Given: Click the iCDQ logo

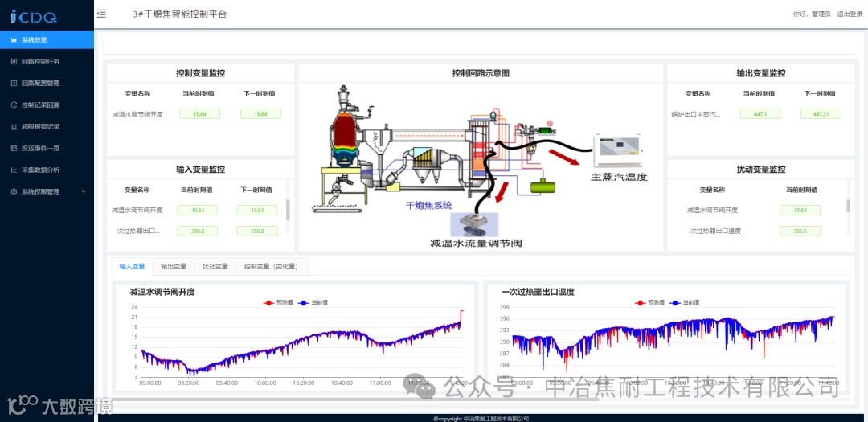Looking at the screenshot, I should click(x=34, y=17).
